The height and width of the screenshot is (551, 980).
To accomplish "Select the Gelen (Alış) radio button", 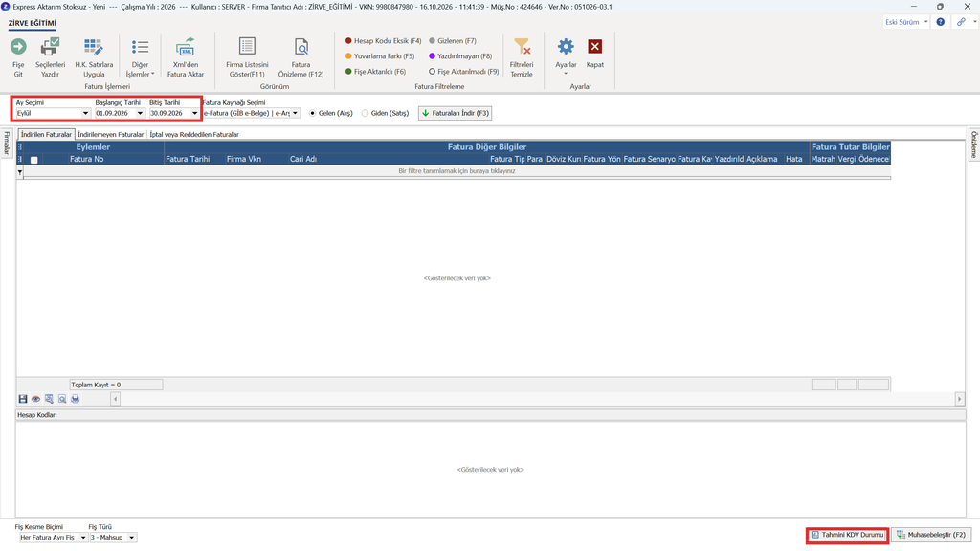I will point(313,113).
